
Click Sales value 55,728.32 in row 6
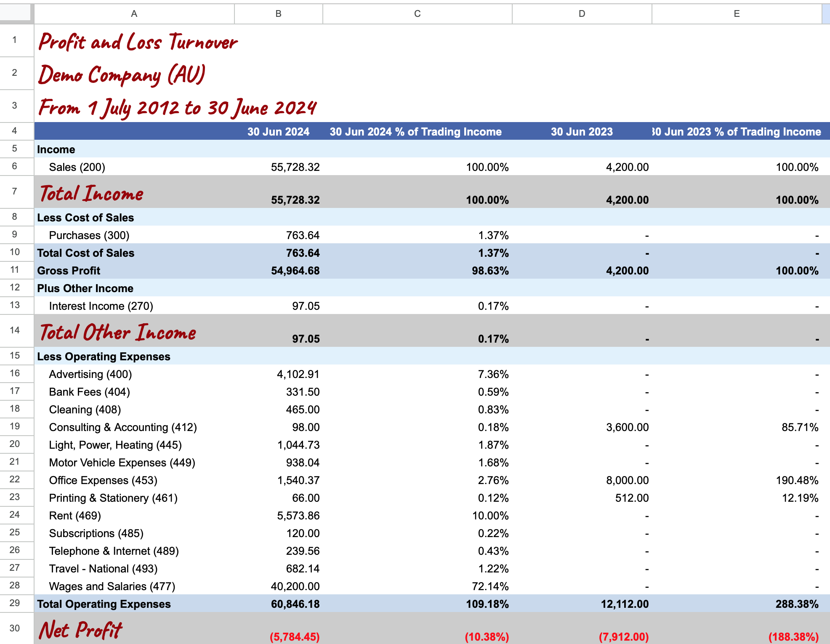pos(295,167)
